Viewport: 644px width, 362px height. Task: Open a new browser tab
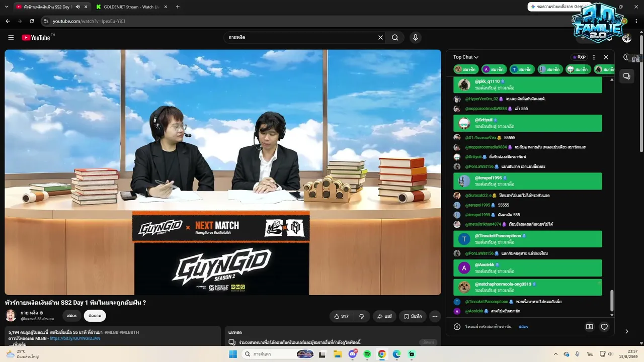178,7
